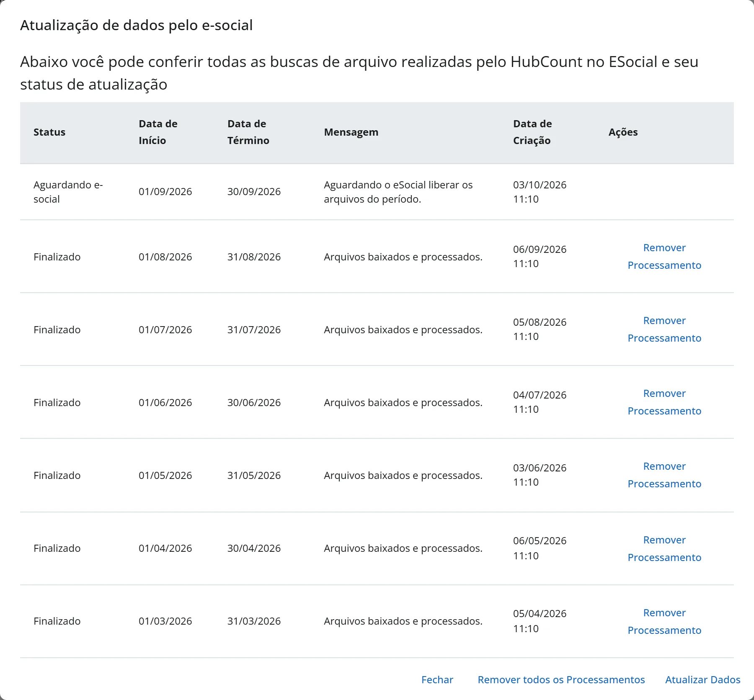This screenshot has width=754, height=700.
Task: Click Fechar to close the dialog
Action: tap(437, 679)
